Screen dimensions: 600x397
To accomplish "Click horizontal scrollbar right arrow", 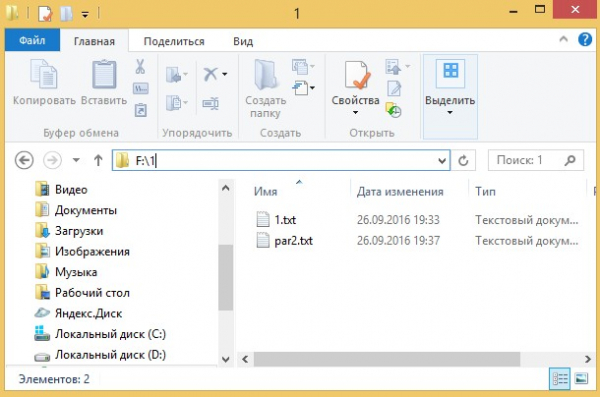I will click(x=588, y=359).
